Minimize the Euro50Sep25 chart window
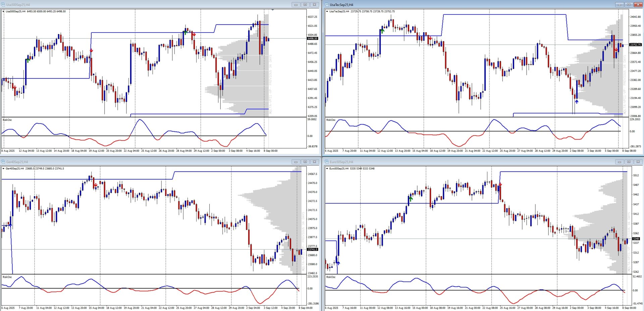 [619, 162]
